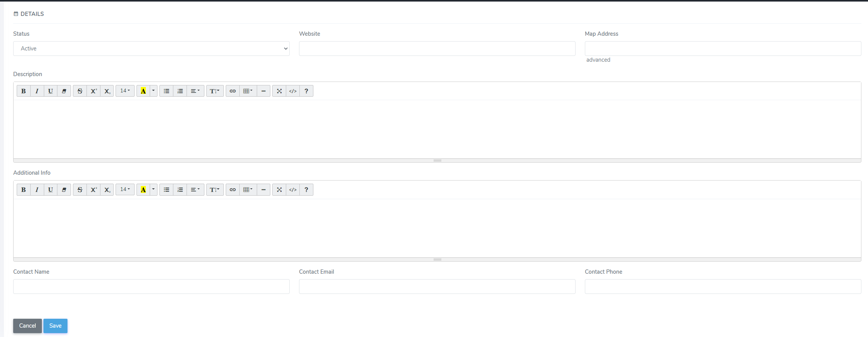
Task: Insert unordered list in Description editor
Action: click(166, 91)
